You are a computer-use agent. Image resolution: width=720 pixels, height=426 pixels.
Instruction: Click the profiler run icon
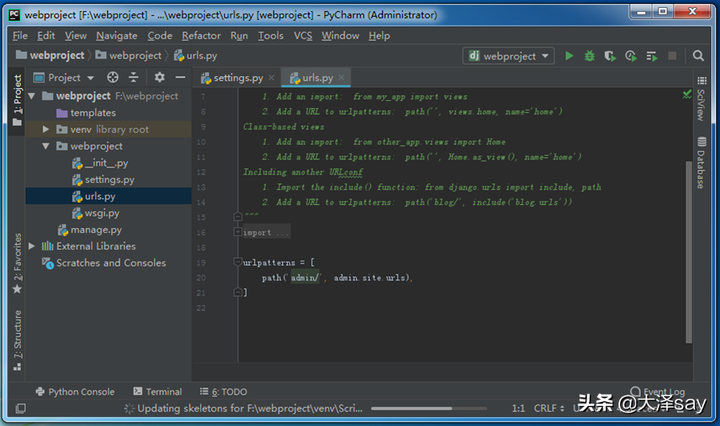[631, 56]
